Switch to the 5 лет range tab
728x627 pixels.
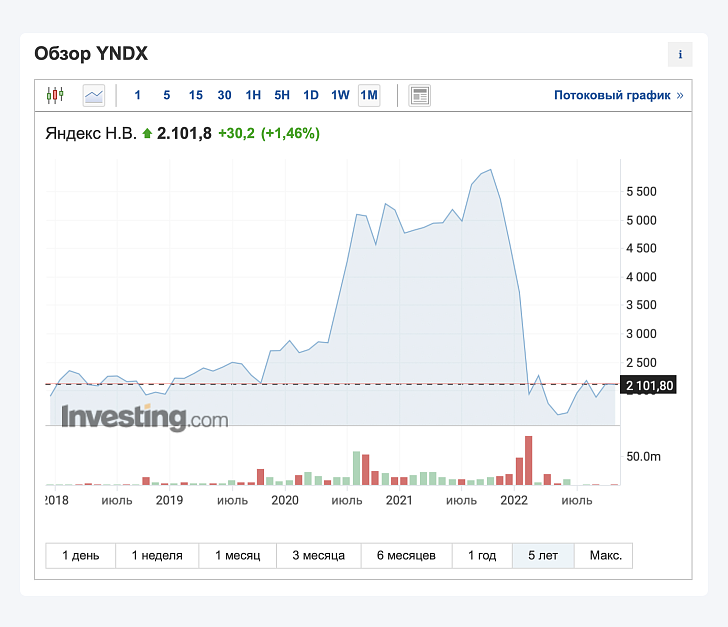[x=543, y=555]
